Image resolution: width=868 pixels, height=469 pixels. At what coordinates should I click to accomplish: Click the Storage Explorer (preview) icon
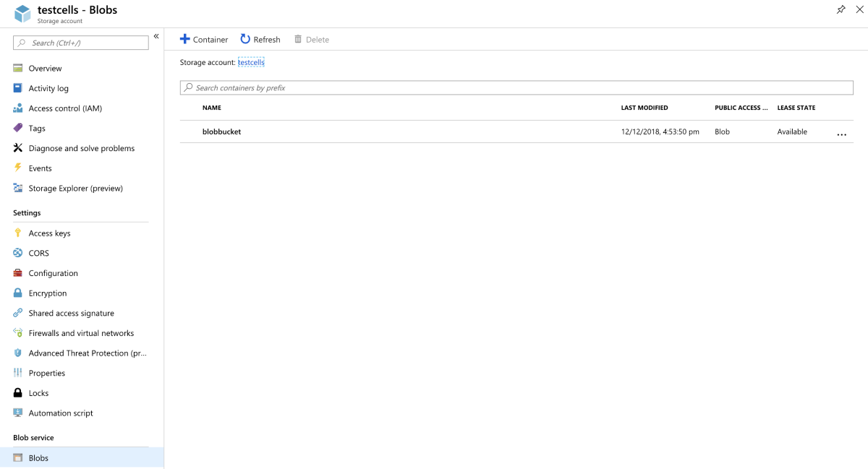18,188
